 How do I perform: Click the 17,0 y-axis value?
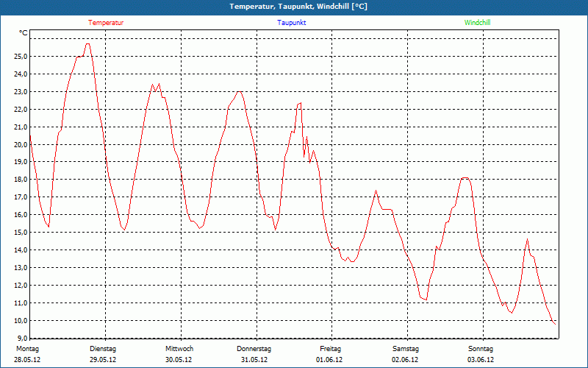coord(21,197)
